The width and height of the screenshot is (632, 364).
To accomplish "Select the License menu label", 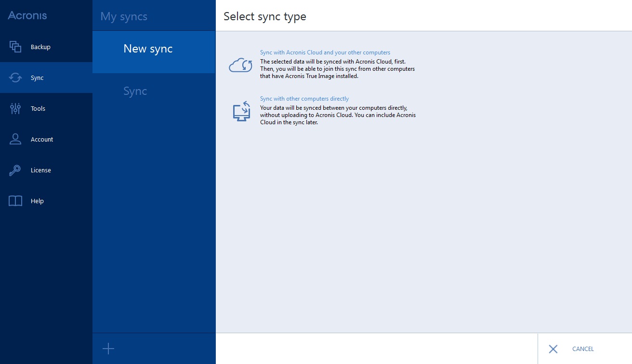I will click(x=41, y=170).
